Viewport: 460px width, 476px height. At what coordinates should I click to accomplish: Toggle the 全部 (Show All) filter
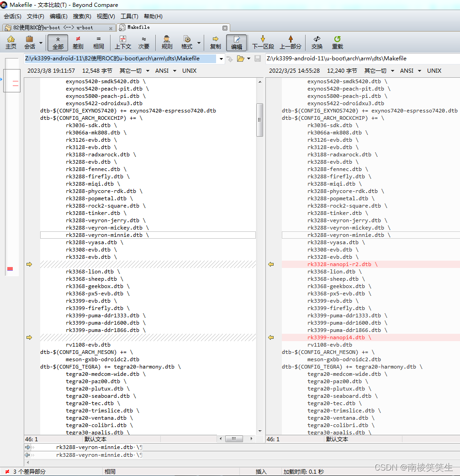[58, 42]
